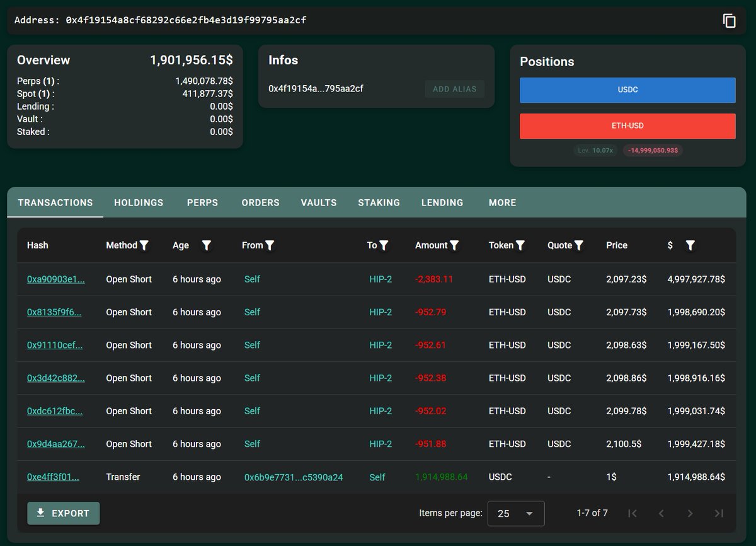The height and width of the screenshot is (546, 756).
Task: Open the More tab menu
Action: (502, 202)
